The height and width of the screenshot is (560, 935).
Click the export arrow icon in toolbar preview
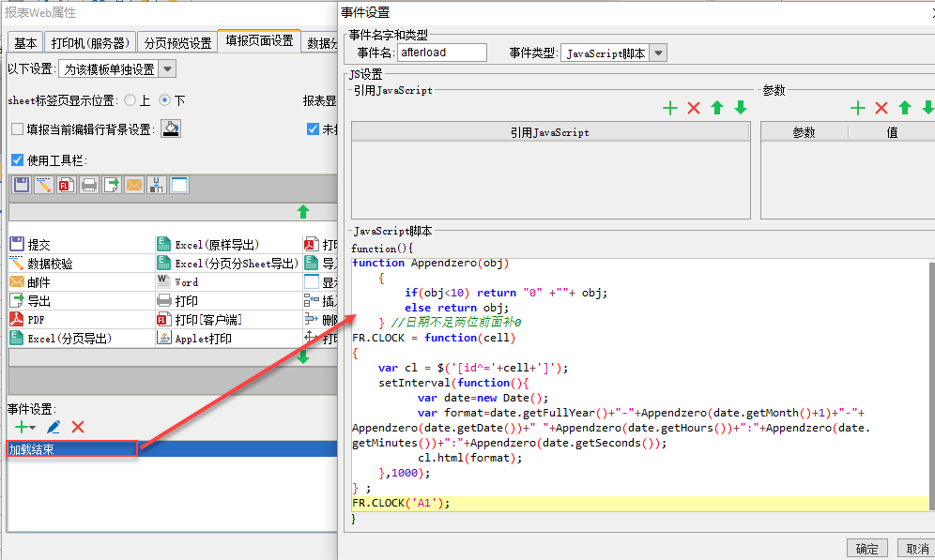coord(112,185)
